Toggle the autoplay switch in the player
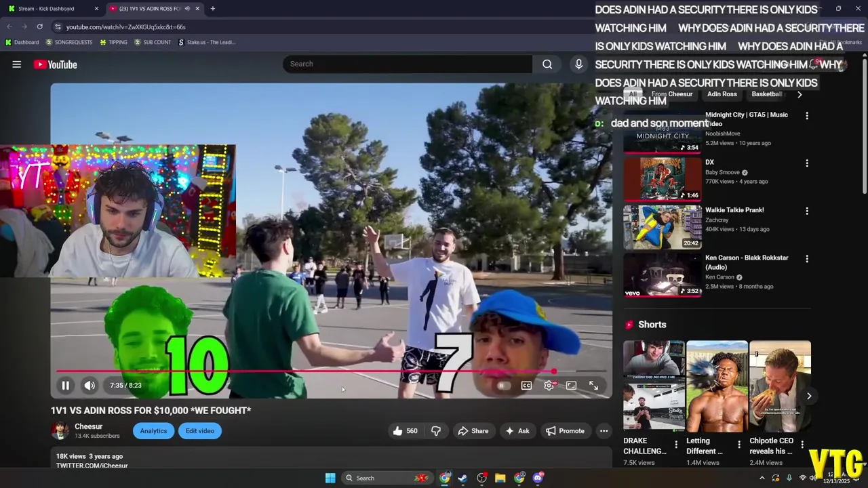The image size is (868, 488). (x=503, y=385)
